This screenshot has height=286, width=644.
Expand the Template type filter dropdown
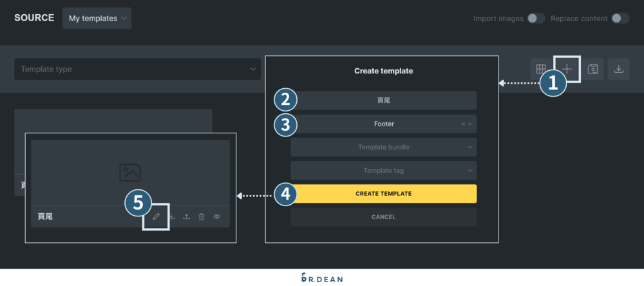pyautogui.click(x=138, y=70)
